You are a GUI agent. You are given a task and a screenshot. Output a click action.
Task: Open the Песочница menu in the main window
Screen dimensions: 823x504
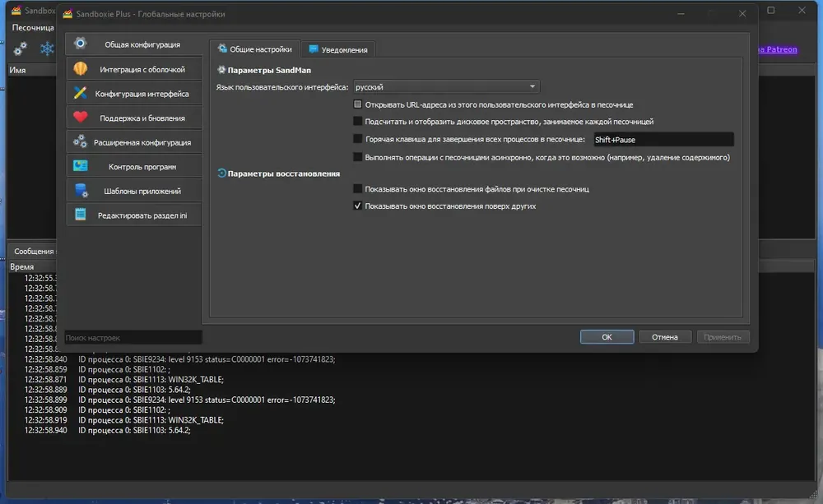pos(33,27)
